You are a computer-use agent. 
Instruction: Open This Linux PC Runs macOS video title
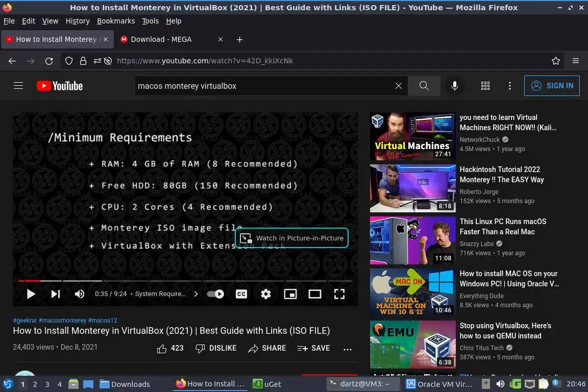click(x=503, y=227)
